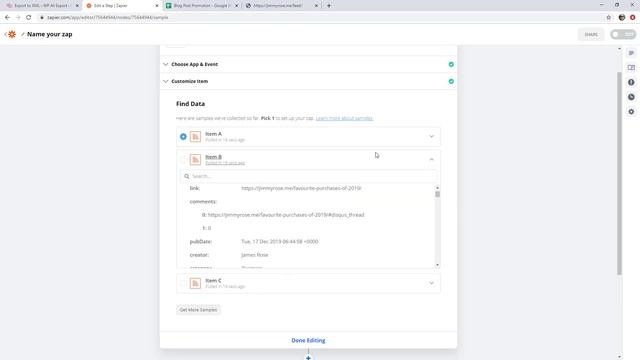This screenshot has width=640, height=360.
Task: Click the Zapier logo home icon
Action: click(12, 34)
